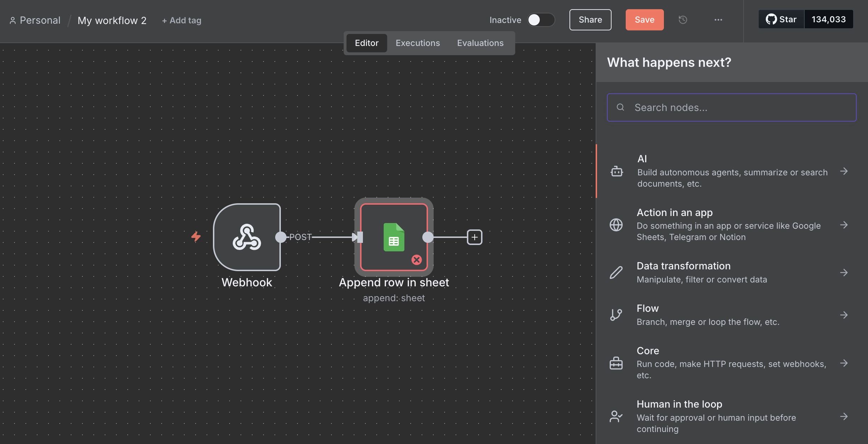Screen dimensions: 868x444
Task: Click the branch icon for Flow
Action: click(x=616, y=315)
